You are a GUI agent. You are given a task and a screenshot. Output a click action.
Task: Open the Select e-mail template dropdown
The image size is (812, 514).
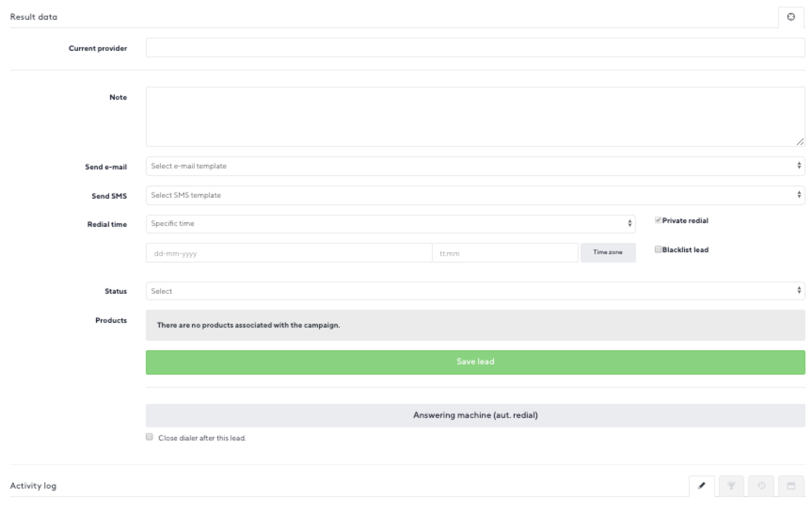pos(475,166)
